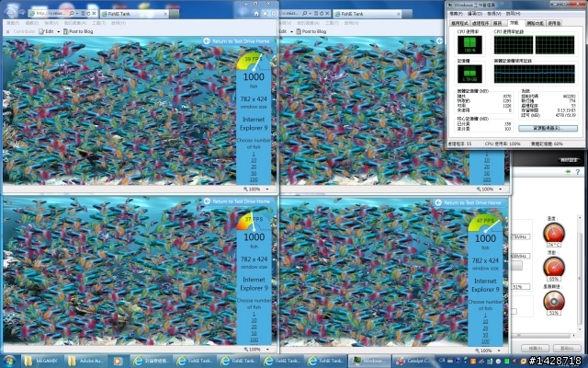Open zoom 100% dropdown in bottom-left IE

coord(267,350)
